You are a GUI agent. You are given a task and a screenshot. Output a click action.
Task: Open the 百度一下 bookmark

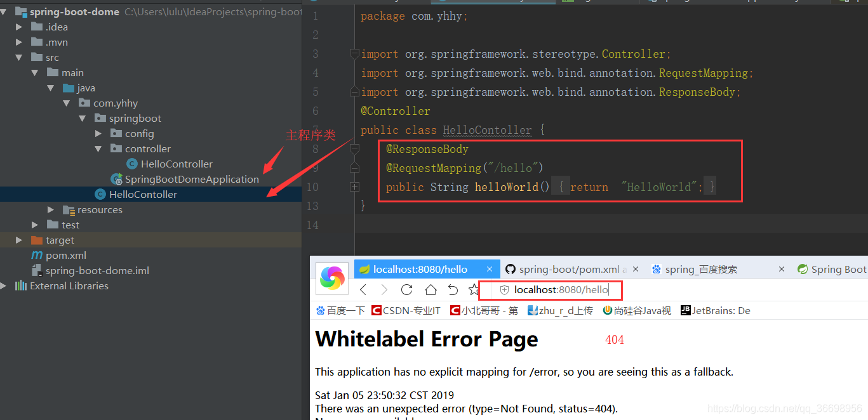pos(340,310)
